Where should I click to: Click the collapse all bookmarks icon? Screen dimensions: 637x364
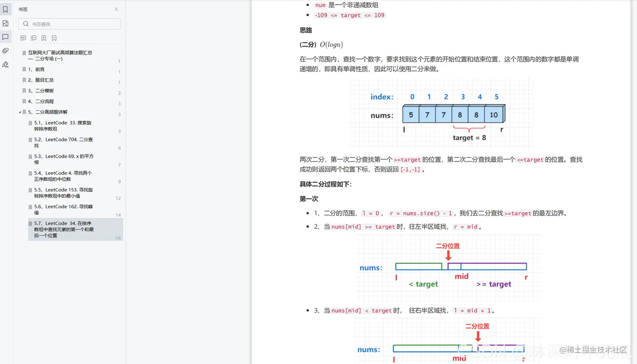point(34,38)
